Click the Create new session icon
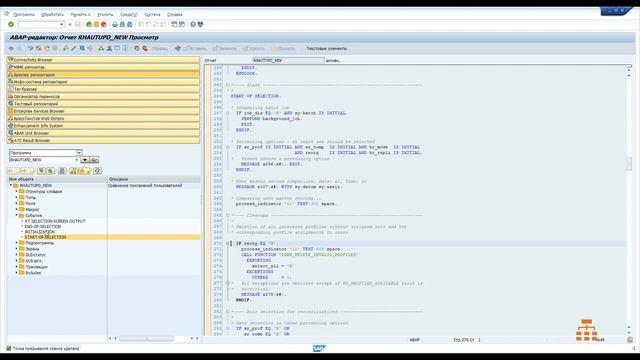 click(x=174, y=24)
